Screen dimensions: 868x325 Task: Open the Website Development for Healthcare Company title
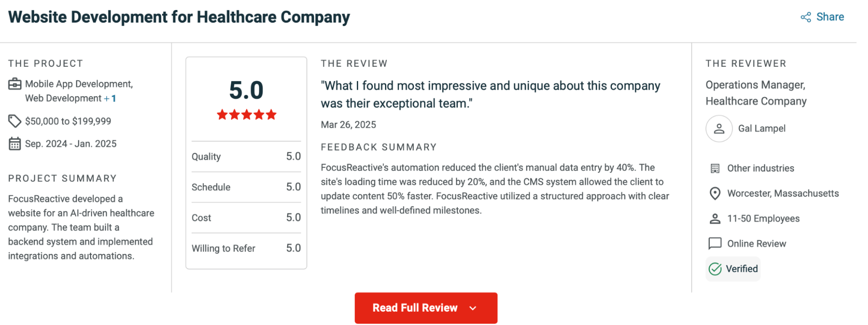[x=179, y=17]
